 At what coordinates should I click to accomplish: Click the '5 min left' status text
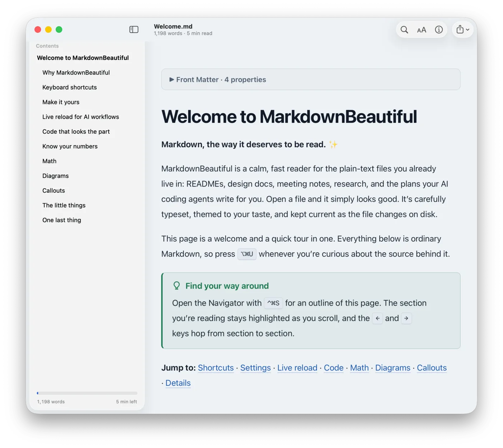126,402
